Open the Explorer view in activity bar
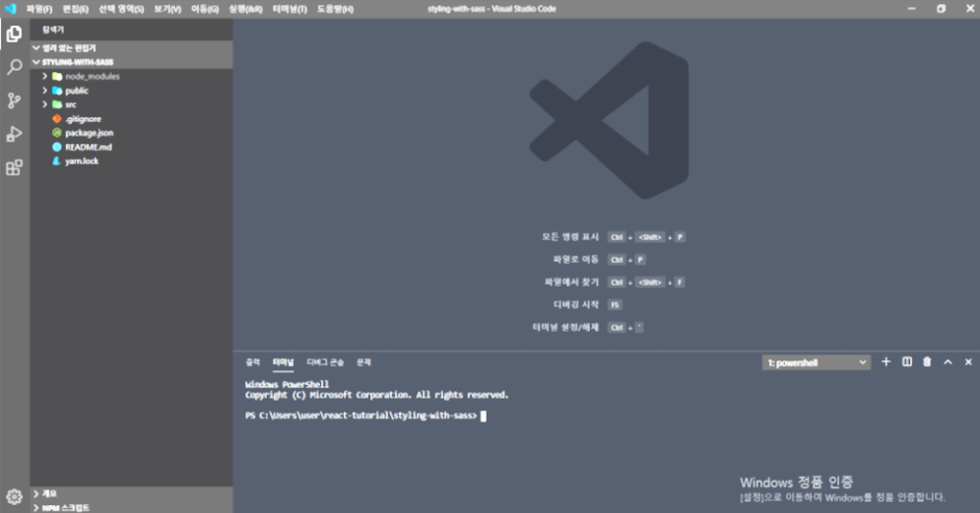 [14, 33]
